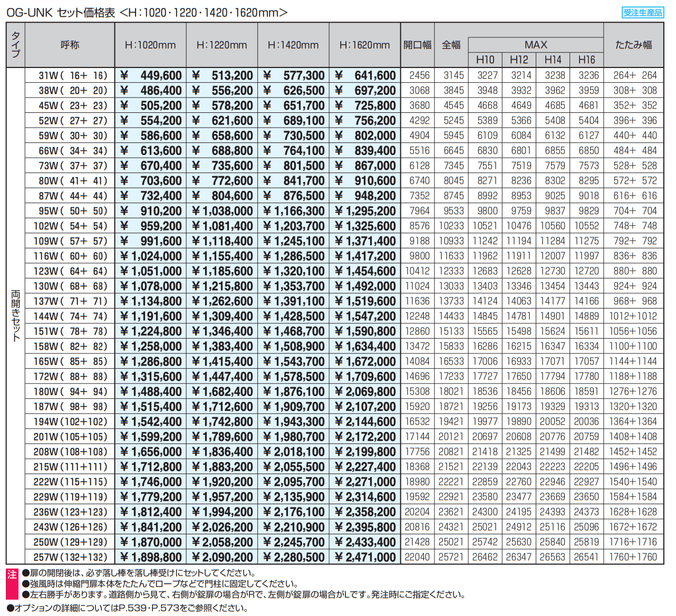Click the 全幅 column header
The width and height of the screenshot is (676, 616).
(x=451, y=45)
